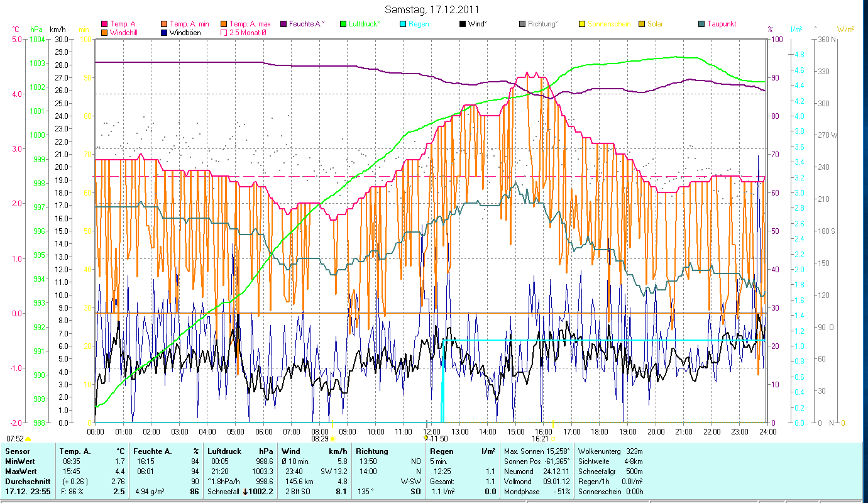The height and width of the screenshot is (503, 868).
Task: Click the black Wind* legend icon
Action: (x=463, y=24)
